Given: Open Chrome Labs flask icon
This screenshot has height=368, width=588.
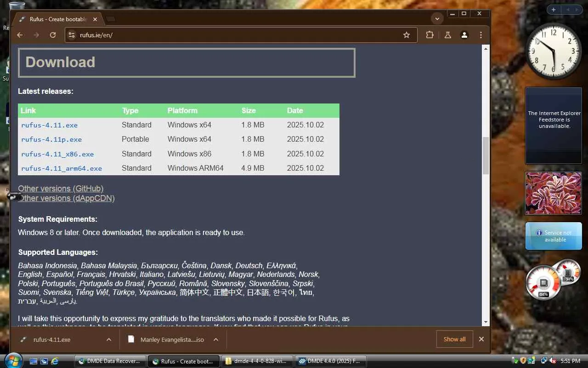Looking at the screenshot, I should click(447, 35).
